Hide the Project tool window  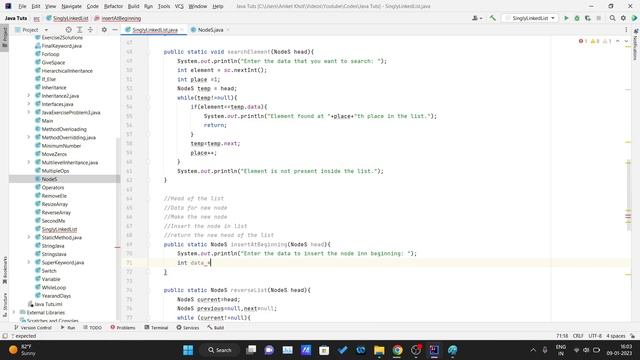(x=115, y=30)
